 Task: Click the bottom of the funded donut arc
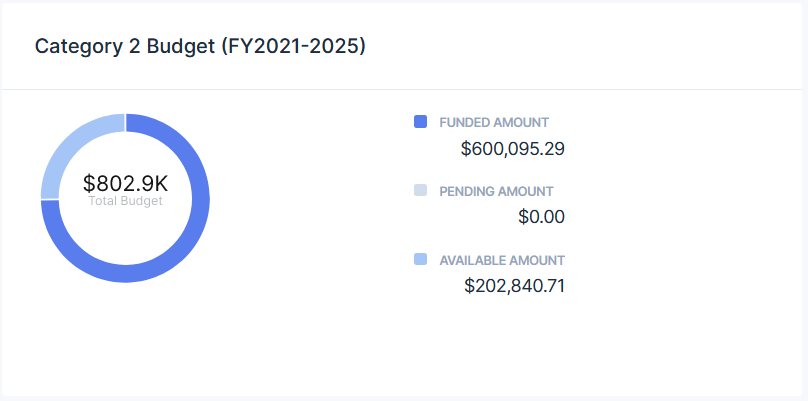point(125,274)
